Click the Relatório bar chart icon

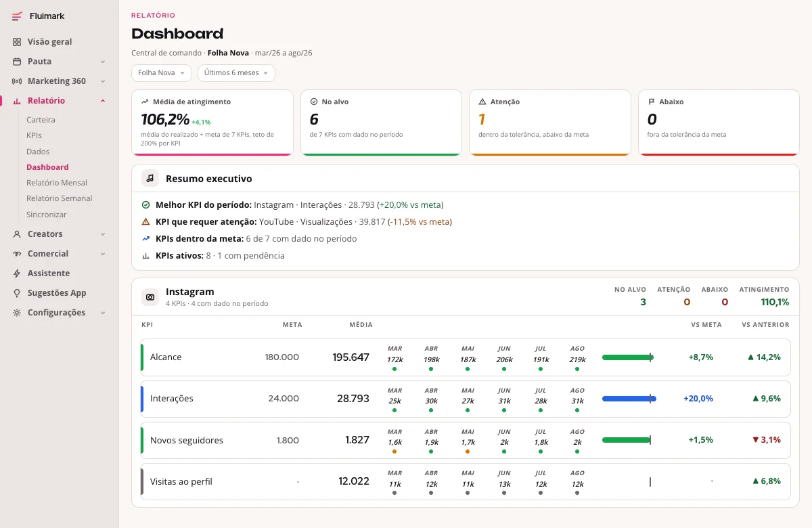[17, 101]
